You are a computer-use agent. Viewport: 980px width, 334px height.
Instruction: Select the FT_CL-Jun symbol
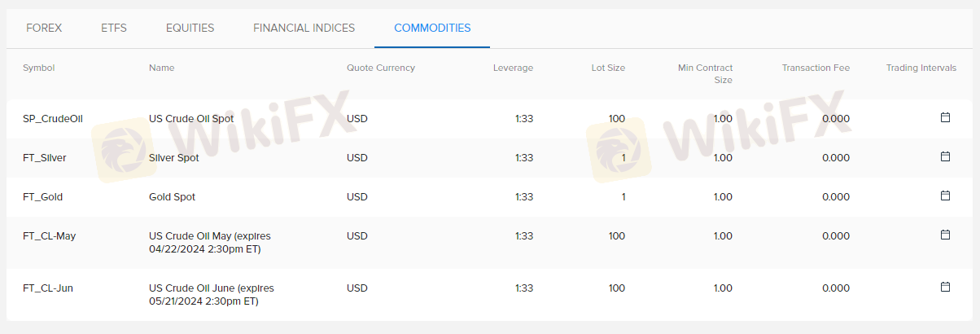click(48, 288)
